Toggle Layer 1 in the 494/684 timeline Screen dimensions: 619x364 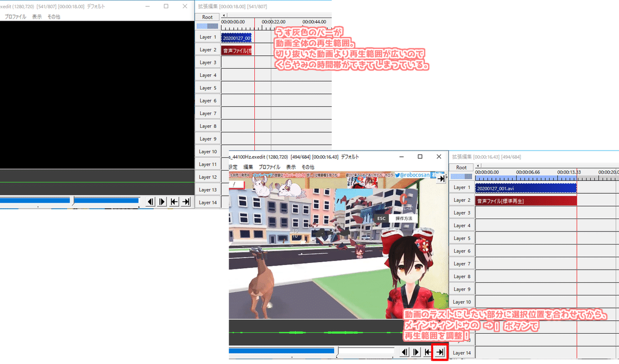click(462, 188)
